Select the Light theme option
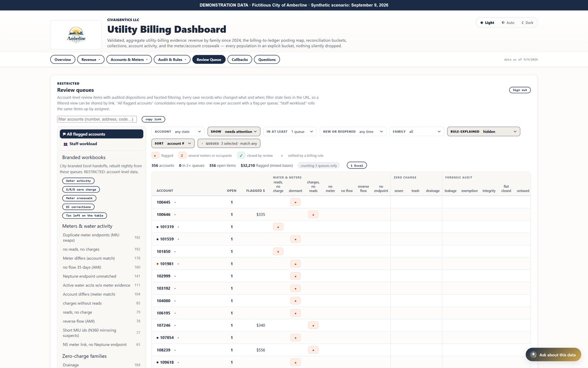The width and height of the screenshot is (588, 368). pyautogui.click(x=487, y=23)
